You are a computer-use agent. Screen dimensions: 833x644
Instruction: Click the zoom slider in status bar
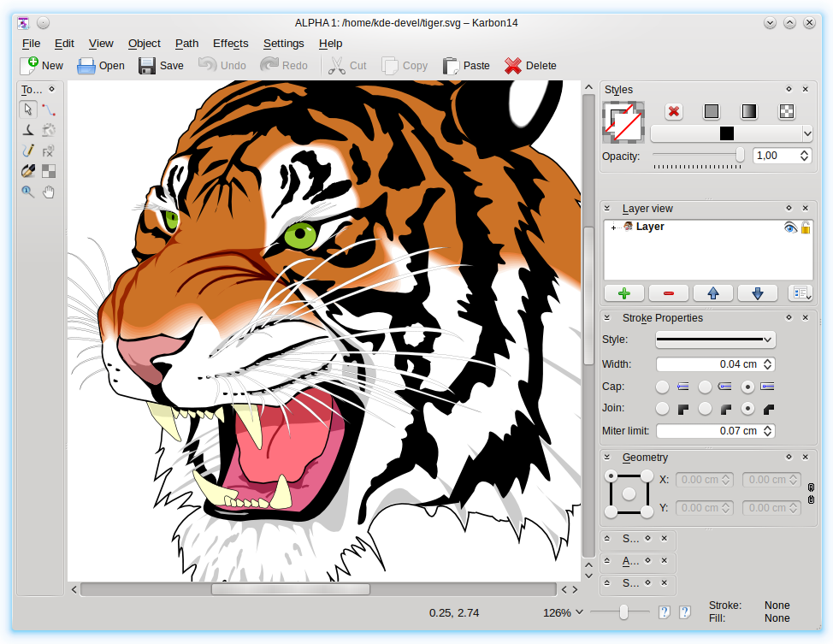pyautogui.click(x=623, y=612)
